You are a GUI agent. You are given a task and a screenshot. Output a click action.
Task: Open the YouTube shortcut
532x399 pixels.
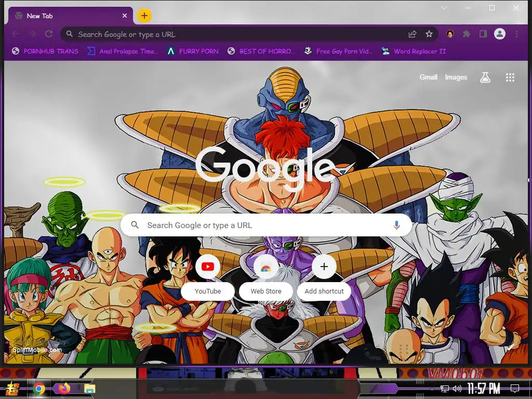(208, 277)
